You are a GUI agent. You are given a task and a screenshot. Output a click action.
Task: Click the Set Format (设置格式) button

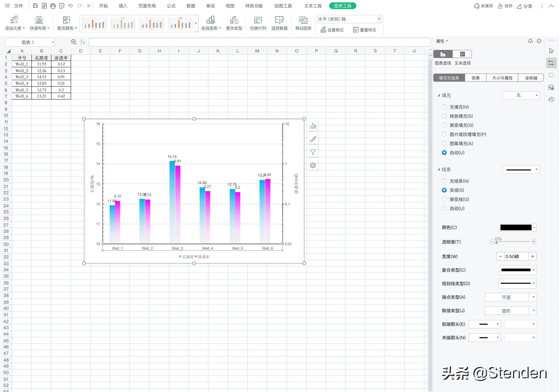pos(332,30)
